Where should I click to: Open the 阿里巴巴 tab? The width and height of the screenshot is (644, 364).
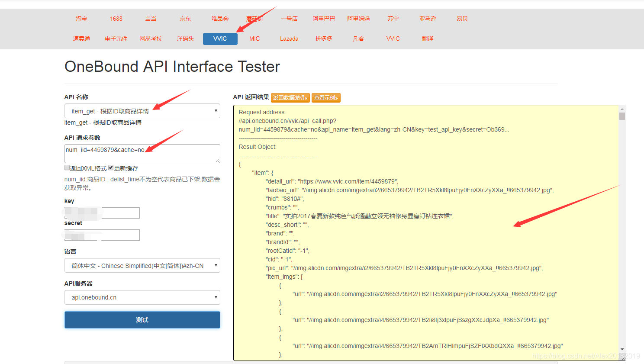[x=324, y=19]
